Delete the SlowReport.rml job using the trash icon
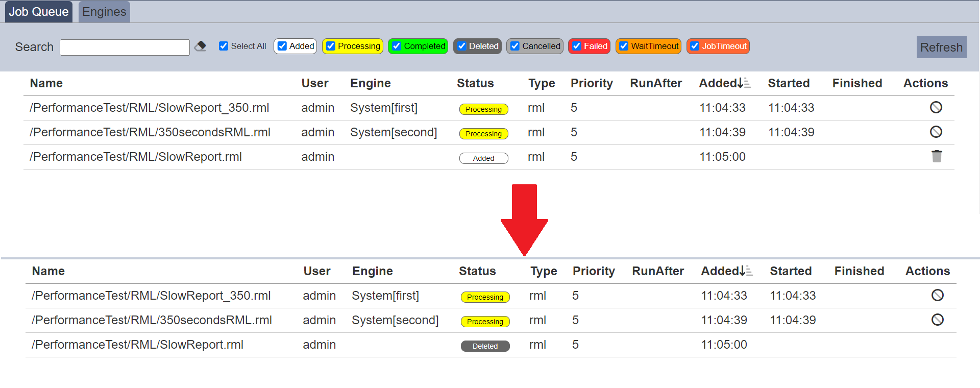This screenshot has height=388, width=980. tap(937, 156)
